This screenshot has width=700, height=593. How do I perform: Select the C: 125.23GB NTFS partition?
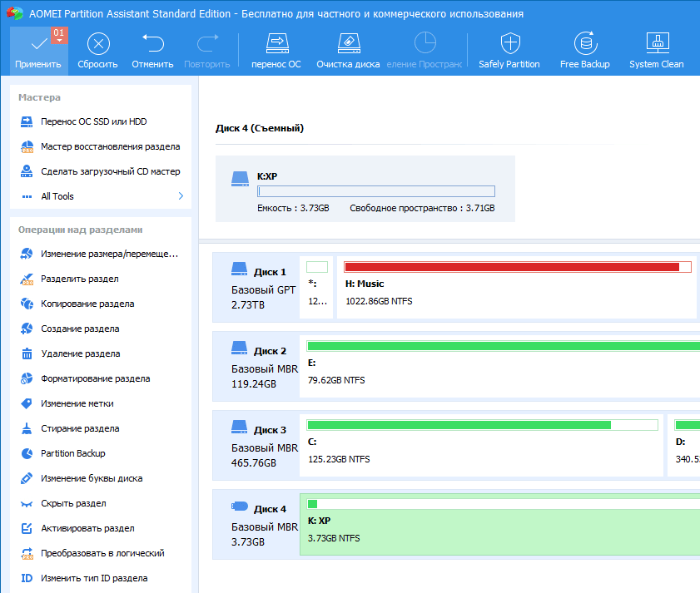(x=481, y=445)
